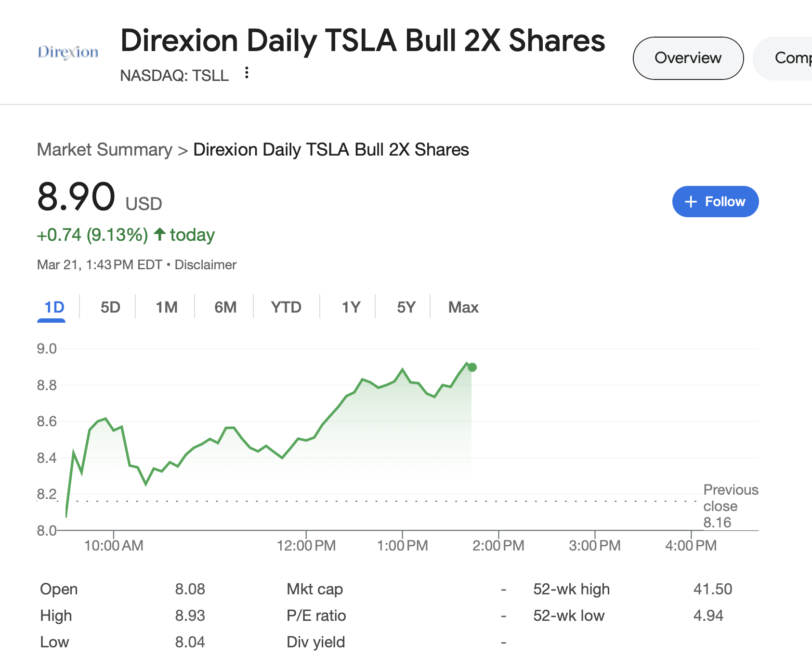Click the Market Summary breadcrumb arrow
The width and height of the screenshot is (812, 656).
[183, 150]
